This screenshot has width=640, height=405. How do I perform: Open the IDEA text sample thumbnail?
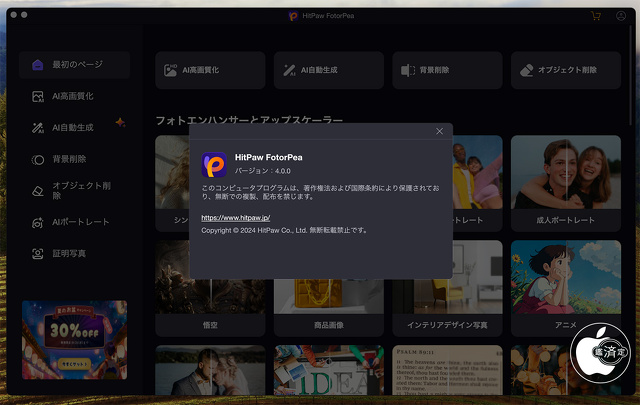[329, 370]
